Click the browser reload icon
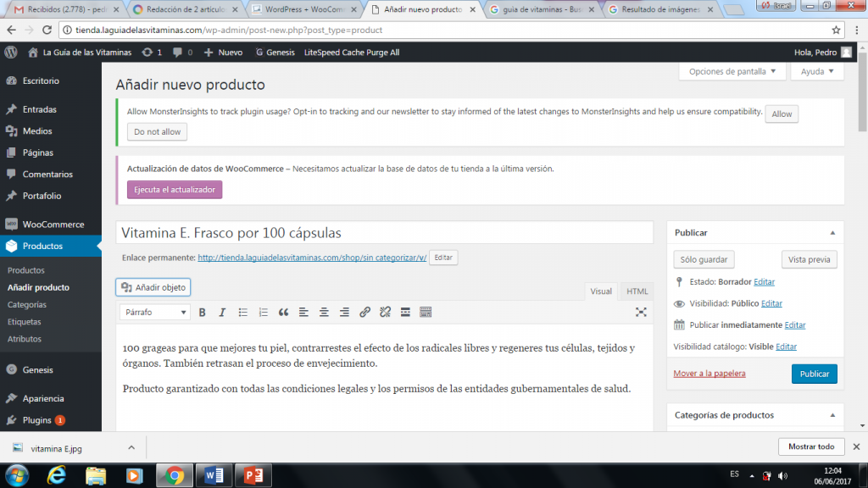Viewport: 868px width, 488px height. pos(47,30)
